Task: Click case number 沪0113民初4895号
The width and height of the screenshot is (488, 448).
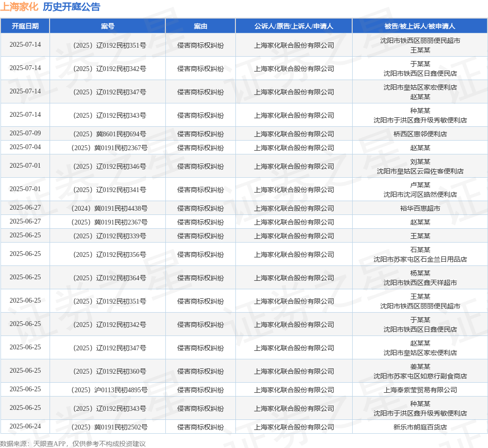Action: pos(110,390)
